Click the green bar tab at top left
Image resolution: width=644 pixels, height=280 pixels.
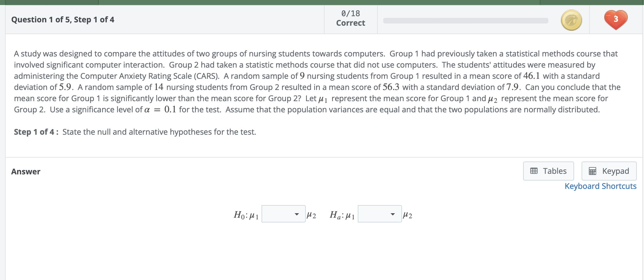point(52,2)
